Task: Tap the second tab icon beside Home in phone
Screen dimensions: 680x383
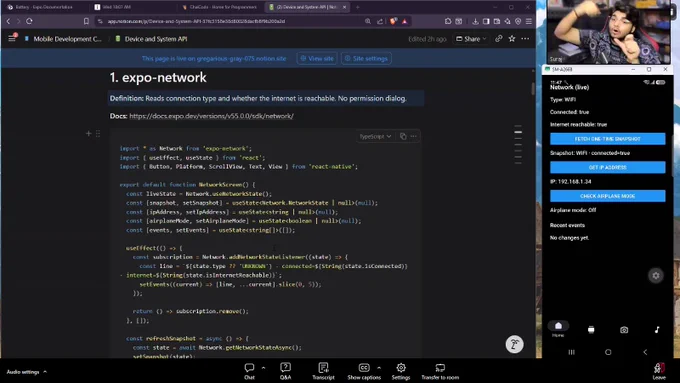Action: point(591,330)
